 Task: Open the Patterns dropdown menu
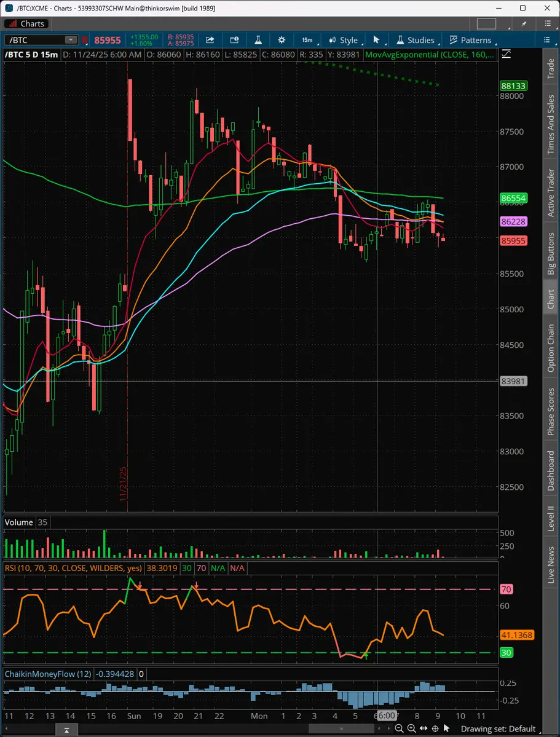(471, 40)
